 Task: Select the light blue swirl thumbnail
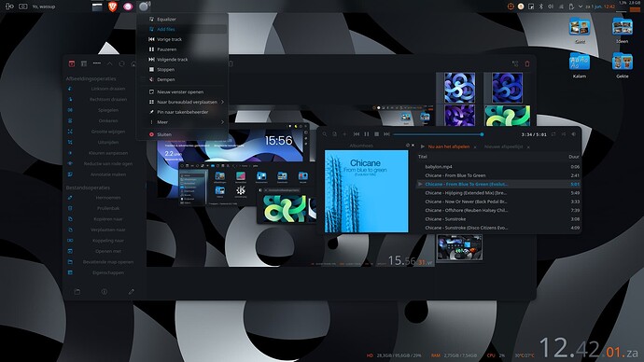[x=459, y=88]
